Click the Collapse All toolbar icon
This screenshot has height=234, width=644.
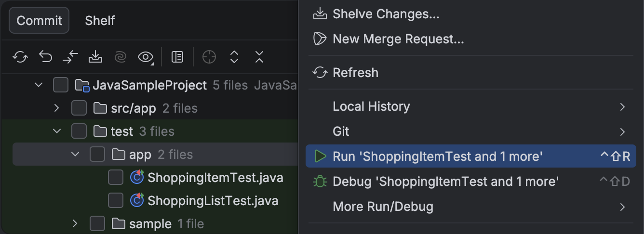click(259, 57)
